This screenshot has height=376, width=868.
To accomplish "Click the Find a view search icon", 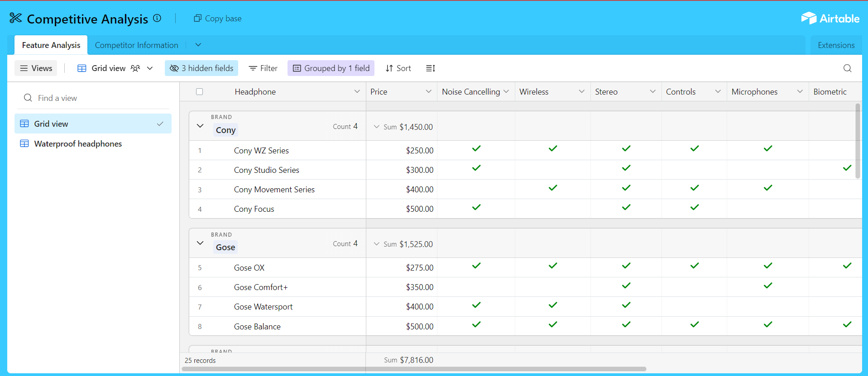I will pos(28,98).
